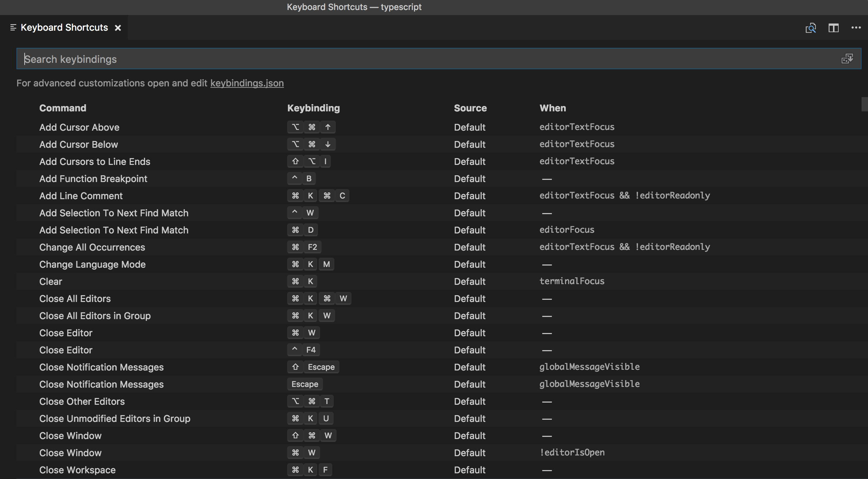The image size is (868, 479).
Task: Select Change All Occurrences command
Action: [92, 247]
